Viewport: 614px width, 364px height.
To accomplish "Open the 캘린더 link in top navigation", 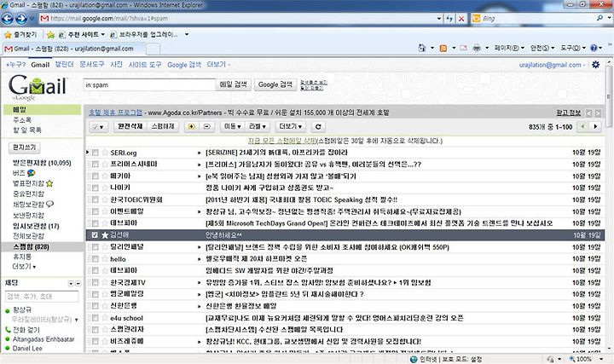I will [x=64, y=64].
